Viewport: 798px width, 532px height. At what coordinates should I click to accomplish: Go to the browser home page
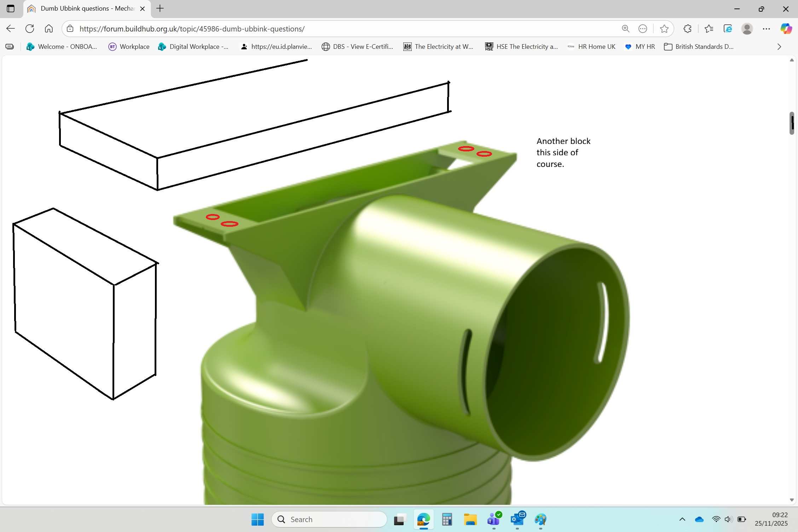click(x=49, y=29)
